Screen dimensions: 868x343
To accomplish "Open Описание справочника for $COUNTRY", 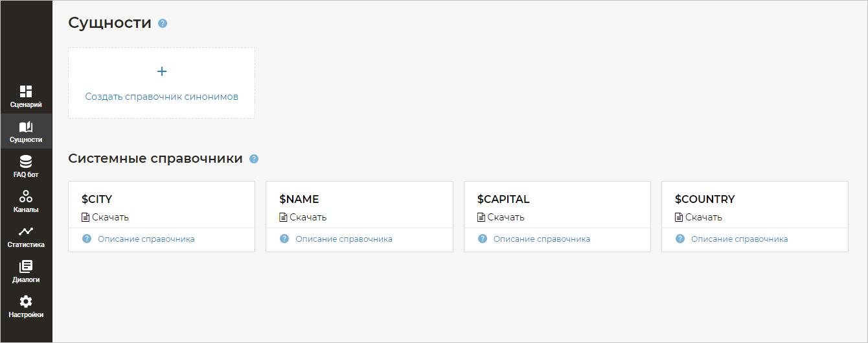I will (739, 239).
